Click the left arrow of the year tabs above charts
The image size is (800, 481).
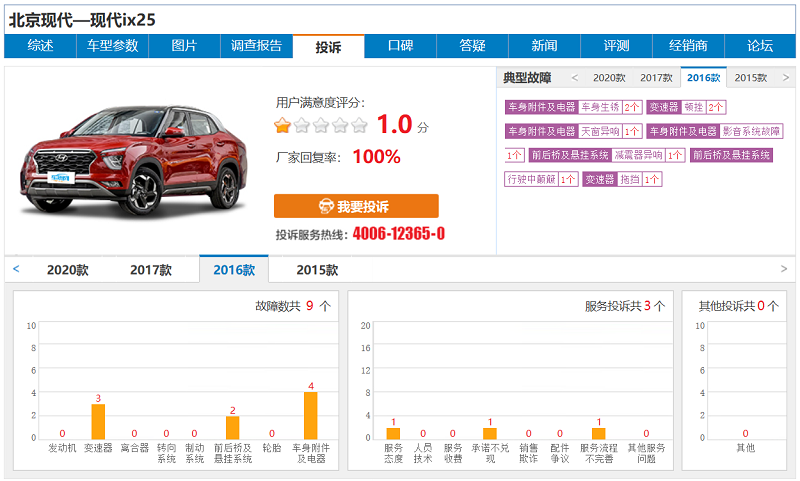click(x=16, y=269)
